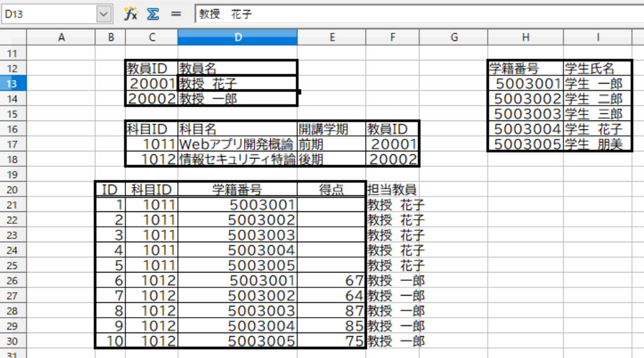Select the cell containing 20002

click(151, 99)
